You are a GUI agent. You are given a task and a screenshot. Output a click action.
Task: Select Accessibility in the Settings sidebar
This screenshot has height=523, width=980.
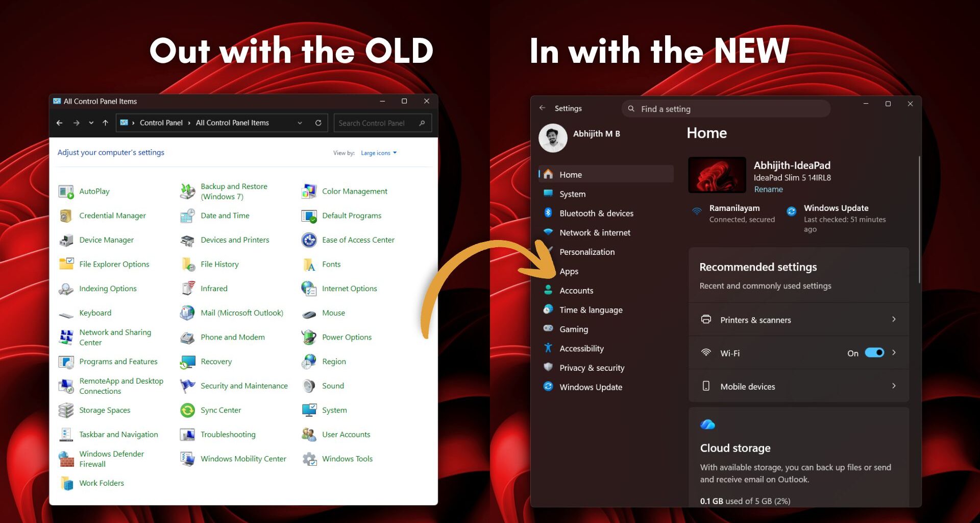point(581,348)
